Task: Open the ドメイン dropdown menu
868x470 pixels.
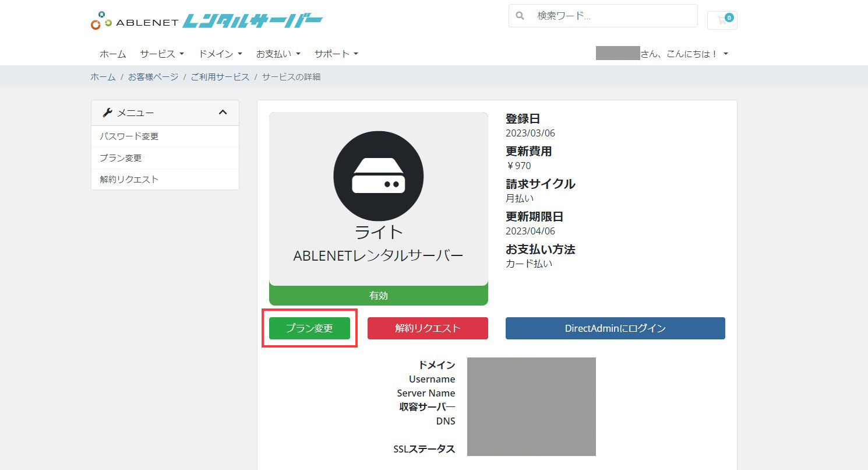Action: (220, 54)
